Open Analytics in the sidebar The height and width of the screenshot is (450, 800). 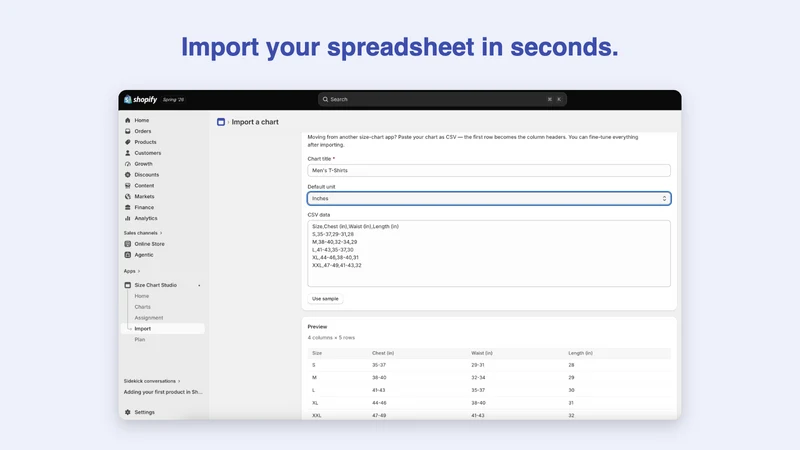tap(145, 218)
